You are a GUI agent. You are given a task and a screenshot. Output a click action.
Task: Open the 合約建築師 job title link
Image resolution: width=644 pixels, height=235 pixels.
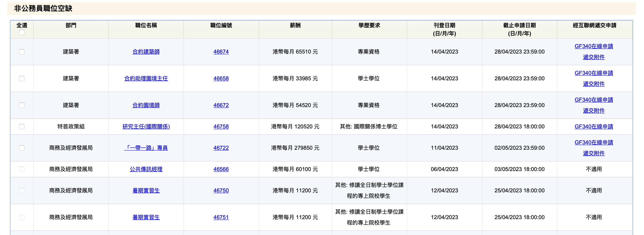pyautogui.click(x=146, y=52)
